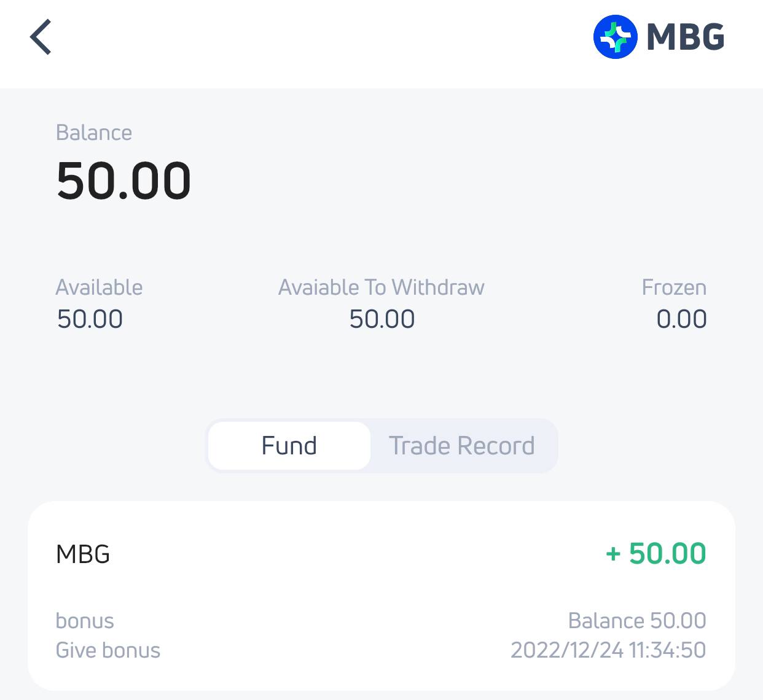The image size is (763, 700).
Task: Open the Trade Record tab
Action: pyautogui.click(x=462, y=446)
